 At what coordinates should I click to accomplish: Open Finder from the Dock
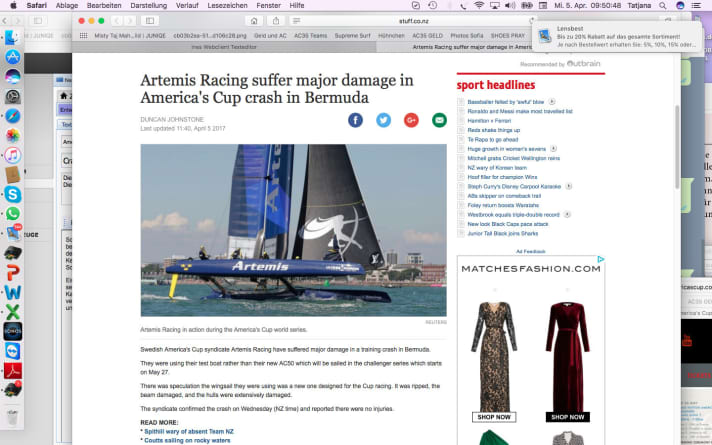12,37
